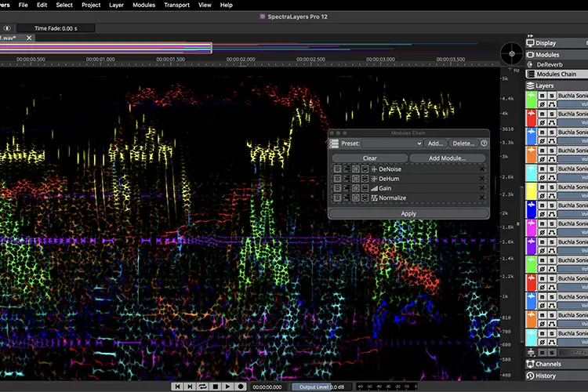Jump to start with skip-back button
The image size is (588, 392).
click(177, 387)
